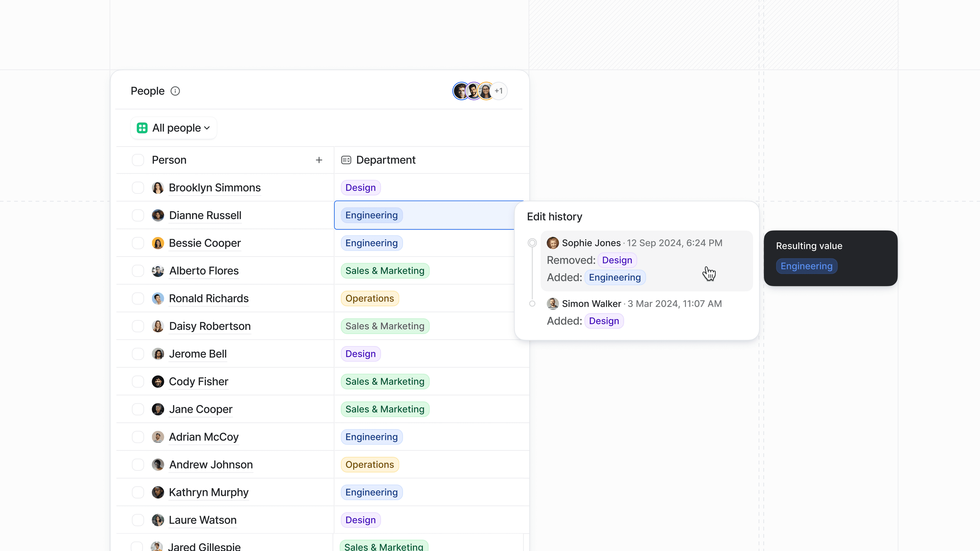This screenshot has height=551, width=980.
Task: Select all rows via the header checkbox
Action: click(138, 160)
